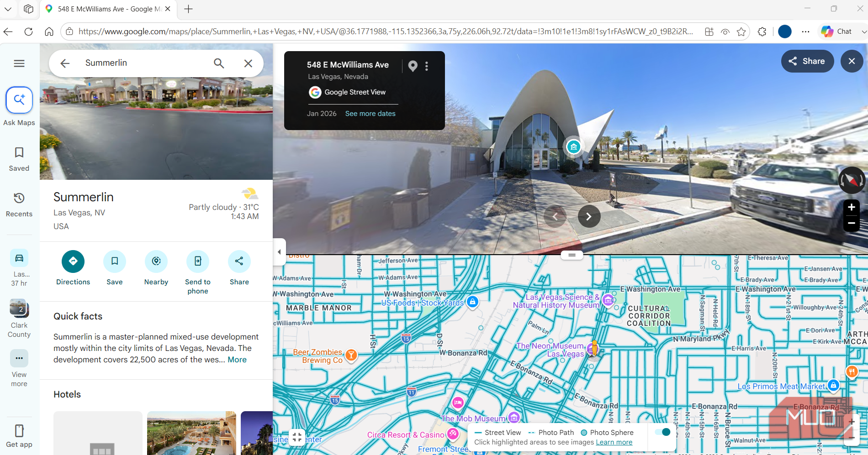Click Beer Zombies Brewing Co pin
This screenshot has width=868, height=455.
(351, 355)
